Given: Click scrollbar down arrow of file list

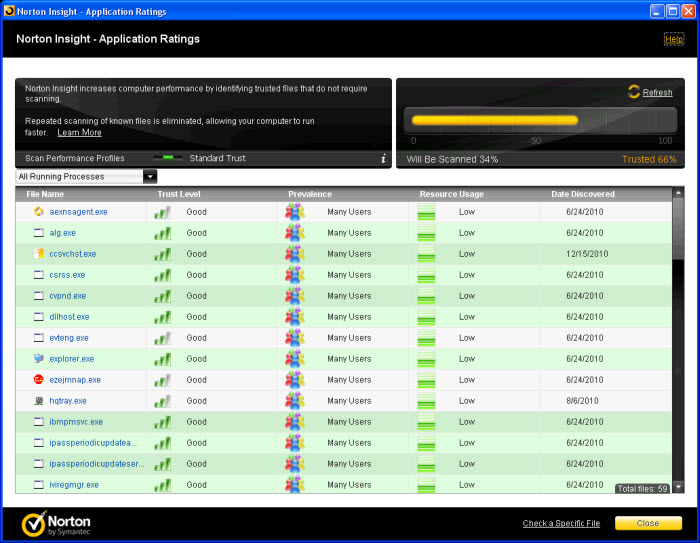Looking at the screenshot, I should [x=678, y=487].
